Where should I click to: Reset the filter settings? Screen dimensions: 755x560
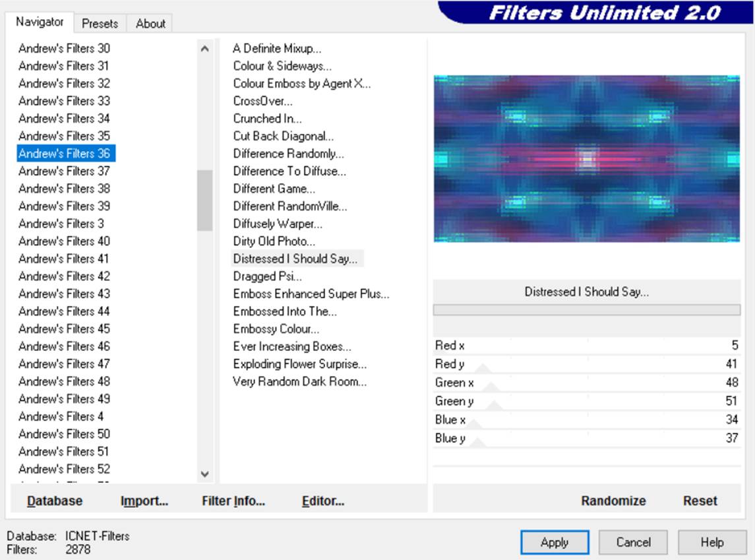point(700,501)
